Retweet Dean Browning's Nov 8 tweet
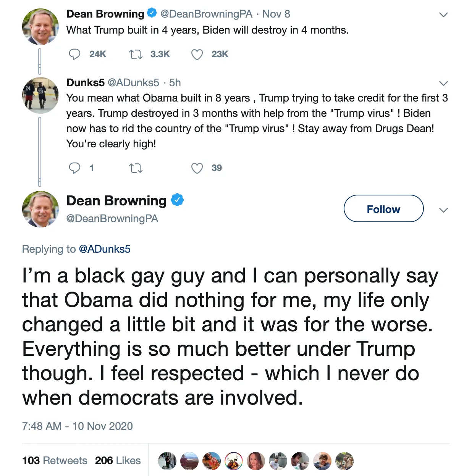472x476 pixels. tap(136, 54)
